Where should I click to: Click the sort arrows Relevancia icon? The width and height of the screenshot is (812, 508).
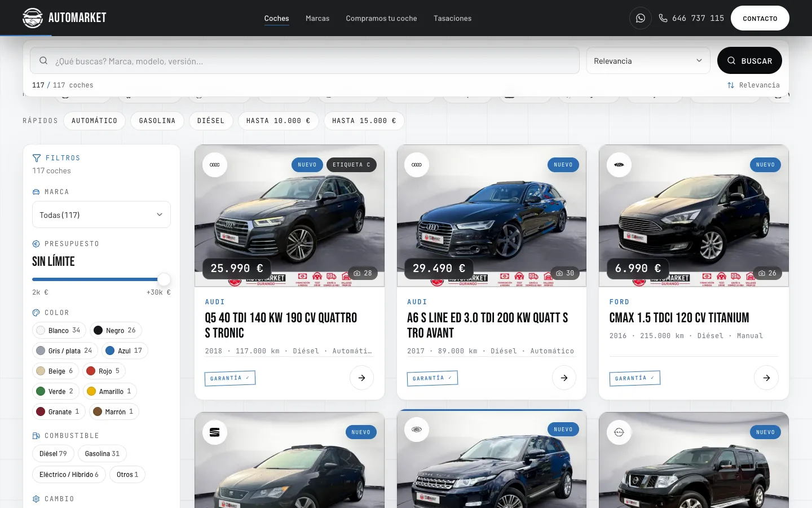click(731, 85)
